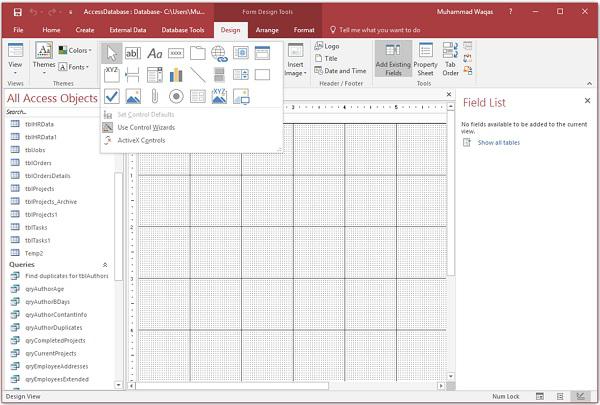Open the Property Sheet
The height and width of the screenshot is (405, 600).
pos(426,59)
